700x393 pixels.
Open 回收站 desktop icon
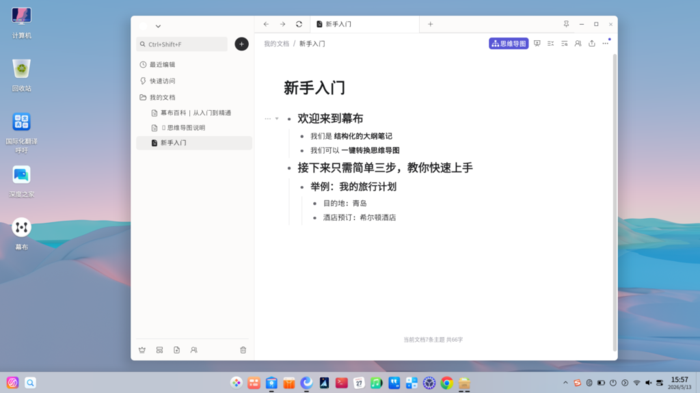tap(21, 75)
